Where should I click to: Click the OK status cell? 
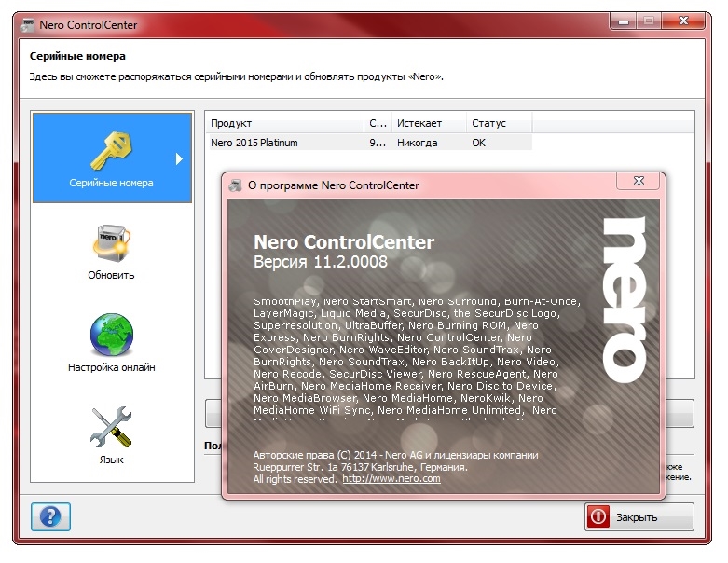pos(479,143)
